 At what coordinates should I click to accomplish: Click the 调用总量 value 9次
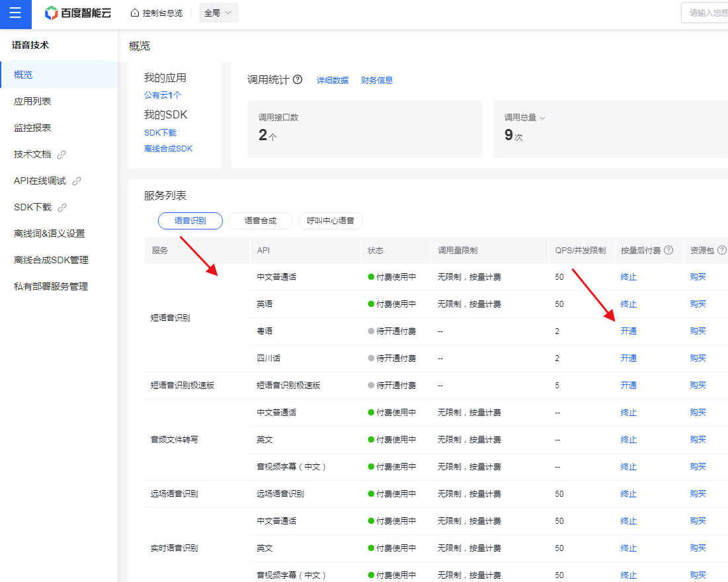click(514, 135)
